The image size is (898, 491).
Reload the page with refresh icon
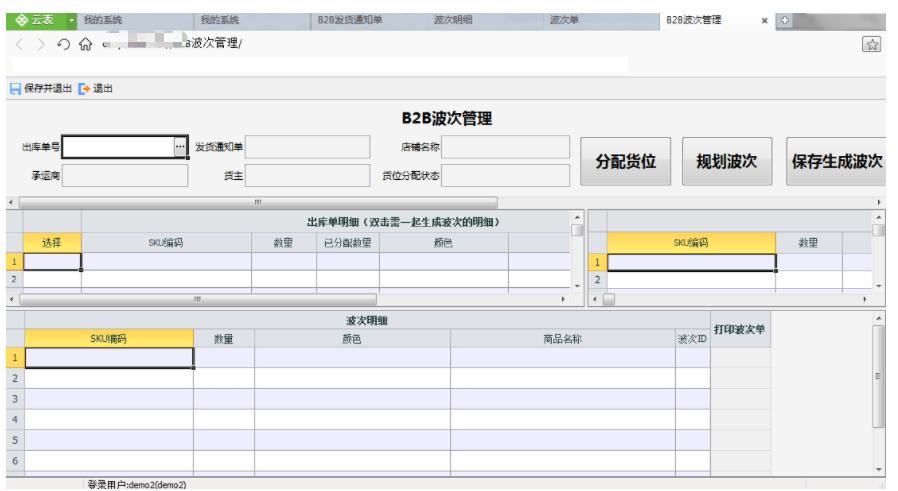(63, 44)
